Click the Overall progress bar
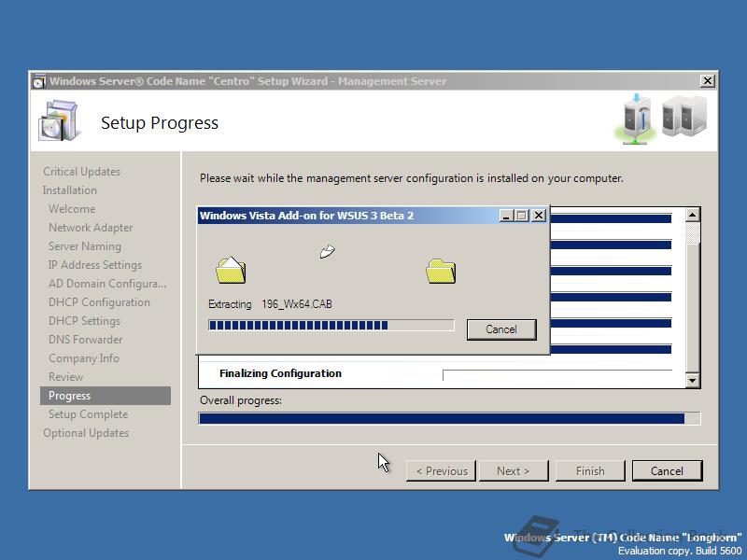Image resolution: width=747 pixels, height=560 pixels. [449, 418]
